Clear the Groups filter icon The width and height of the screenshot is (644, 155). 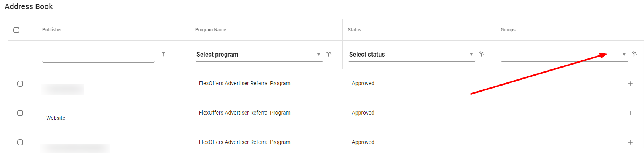coord(634,54)
